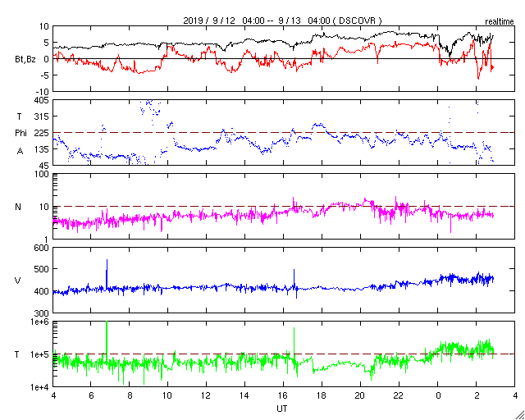Click the deep red Bz dip near 2 UT
The image size is (525, 420).
coord(478,75)
